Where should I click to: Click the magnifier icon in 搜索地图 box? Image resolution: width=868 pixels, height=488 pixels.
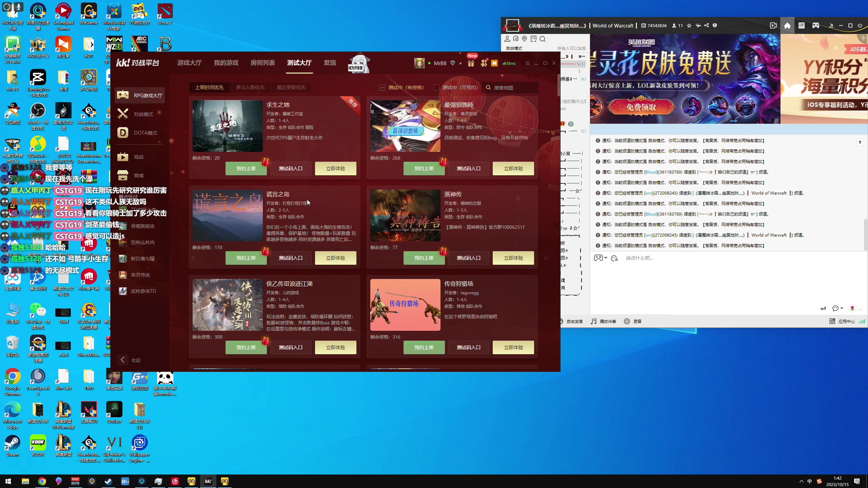tap(488, 87)
